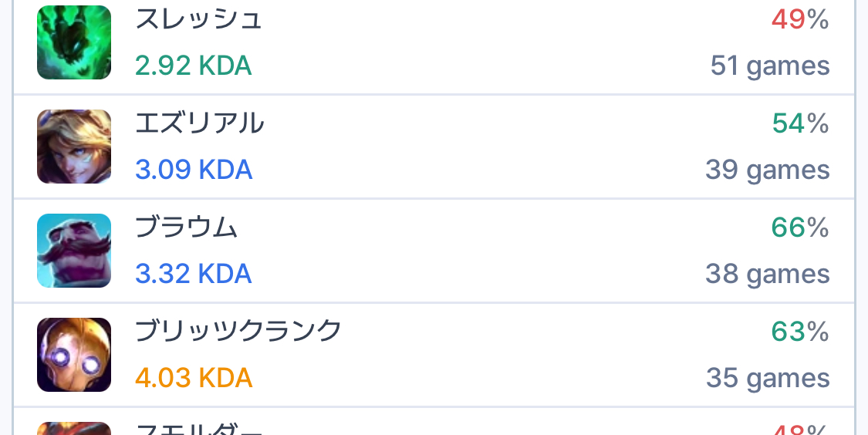
Task: Click the 2.92 KDA stat
Action: [x=194, y=66]
